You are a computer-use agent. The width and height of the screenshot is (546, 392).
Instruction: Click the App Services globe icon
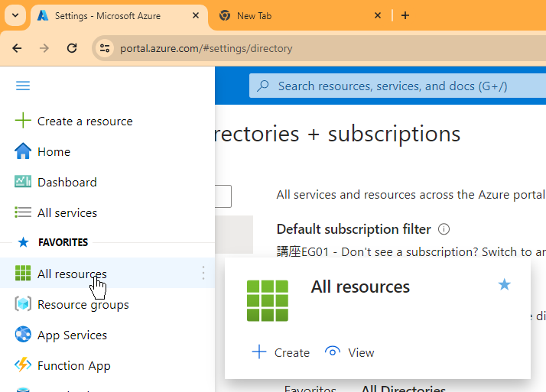tap(23, 334)
